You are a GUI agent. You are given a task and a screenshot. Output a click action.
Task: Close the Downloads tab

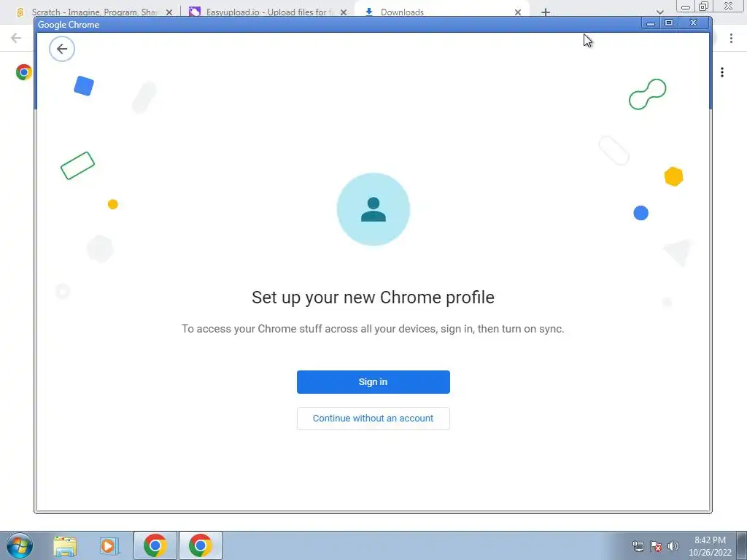(518, 12)
